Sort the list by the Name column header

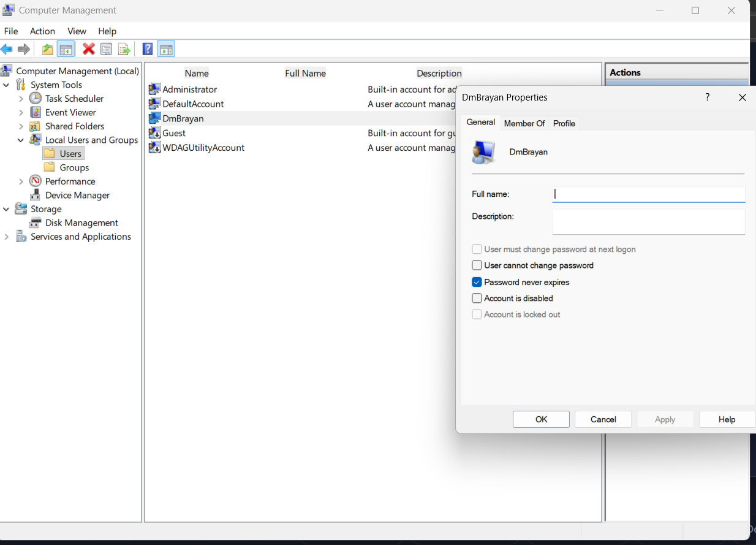point(197,73)
